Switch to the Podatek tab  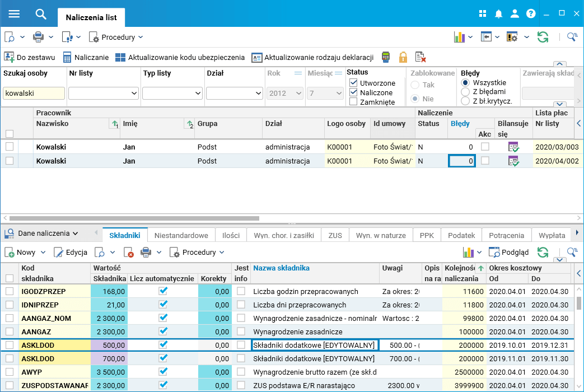click(x=461, y=235)
